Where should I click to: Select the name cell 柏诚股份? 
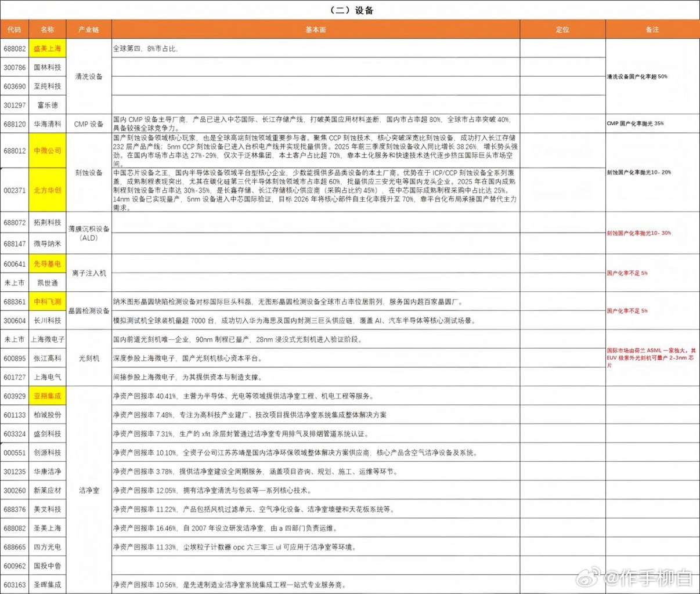[48, 415]
